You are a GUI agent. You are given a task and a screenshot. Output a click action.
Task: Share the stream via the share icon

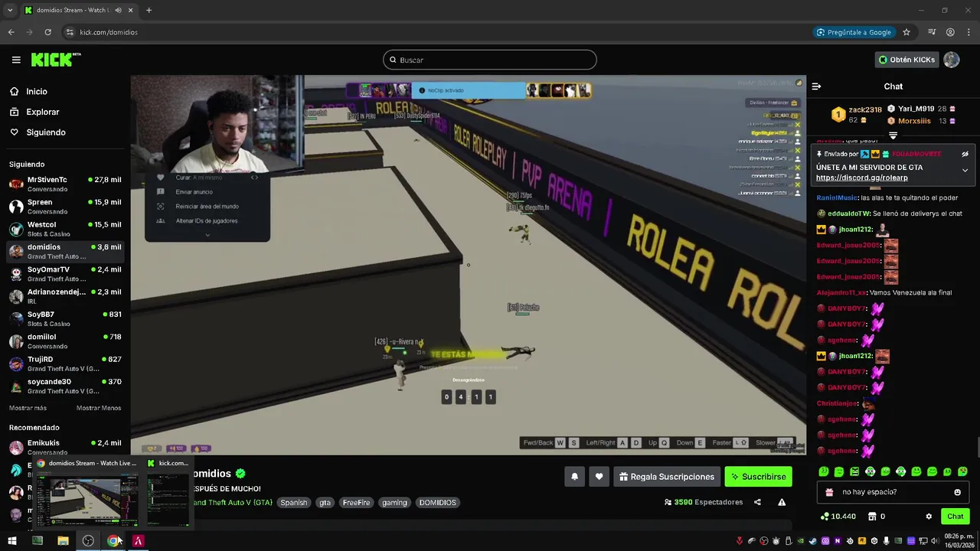click(x=757, y=502)
